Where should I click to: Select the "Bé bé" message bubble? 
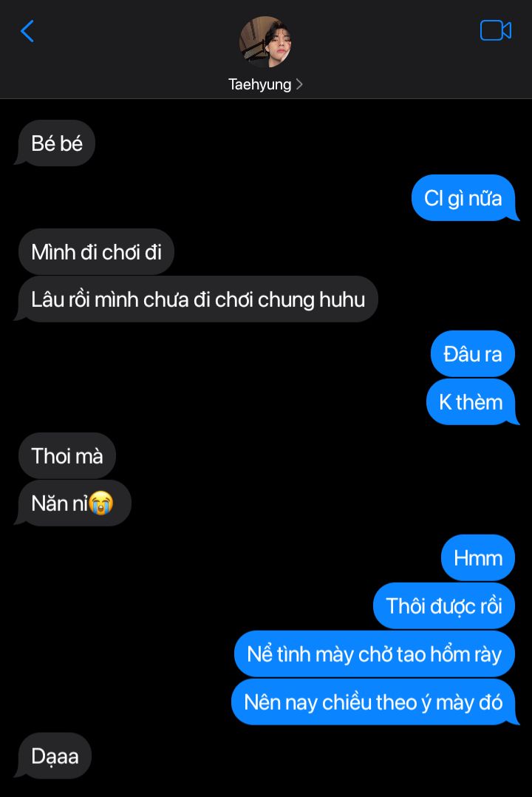tap(56, 143)
